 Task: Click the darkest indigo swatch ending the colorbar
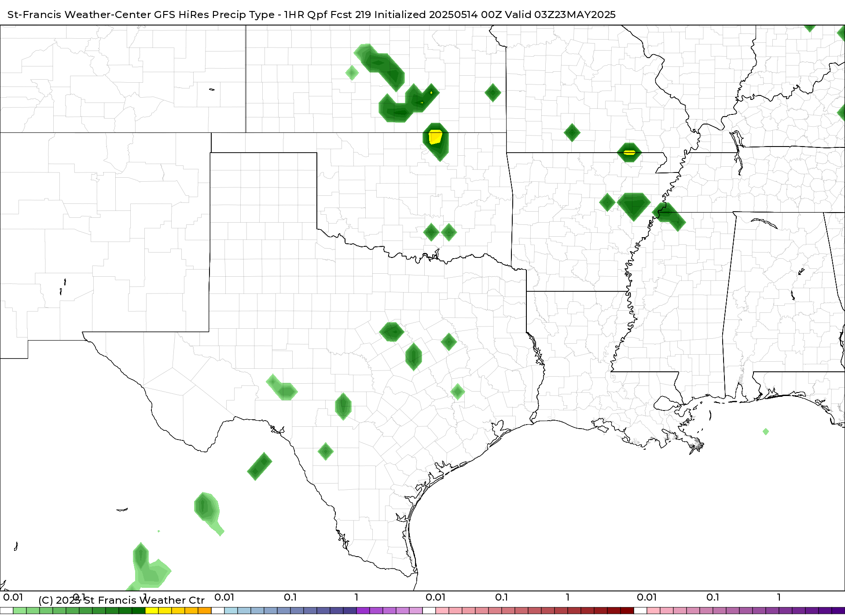pyautogui.click(x=838, y=611)
